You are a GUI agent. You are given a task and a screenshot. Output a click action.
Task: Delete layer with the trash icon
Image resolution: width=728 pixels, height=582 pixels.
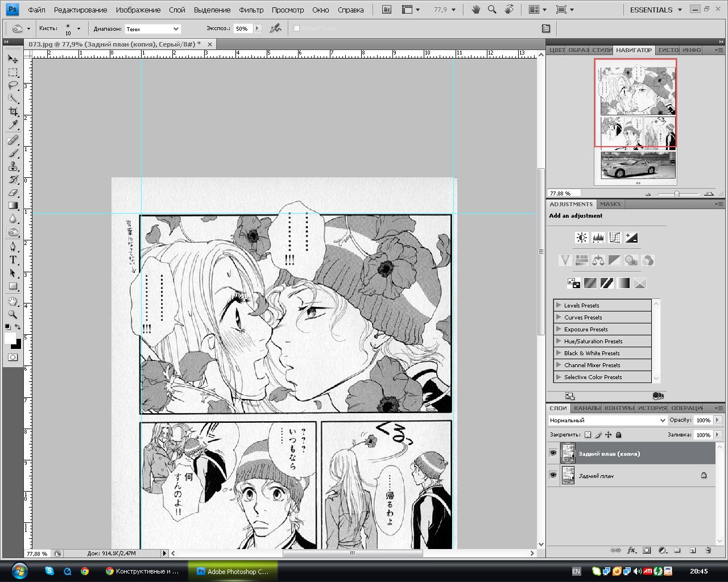tap(708, 550)
